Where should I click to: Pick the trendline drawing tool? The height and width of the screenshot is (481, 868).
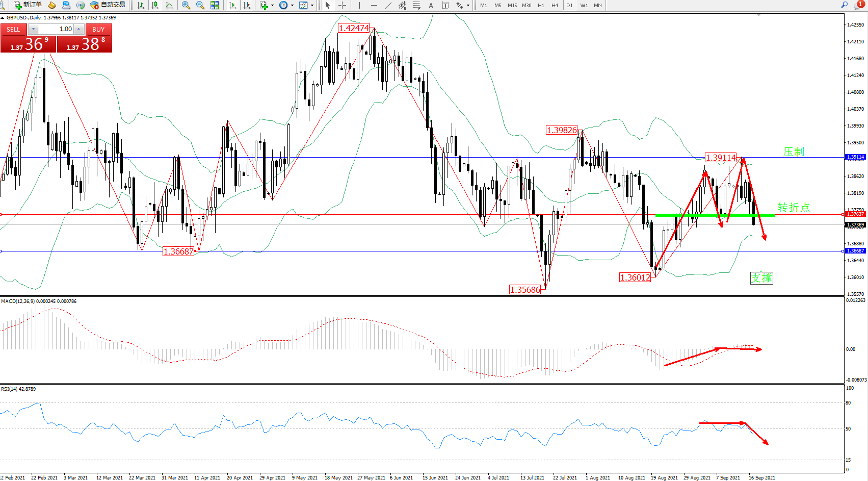[x=388, y=5]
